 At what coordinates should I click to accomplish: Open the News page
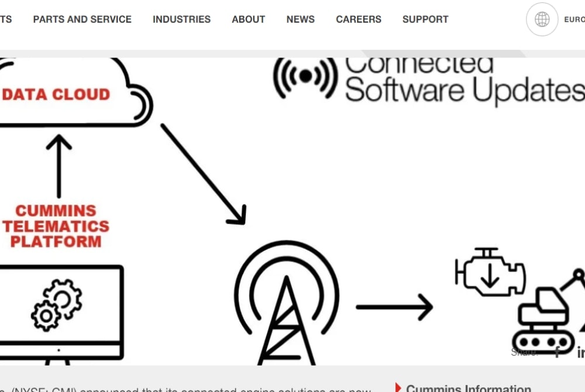[300, 19]
